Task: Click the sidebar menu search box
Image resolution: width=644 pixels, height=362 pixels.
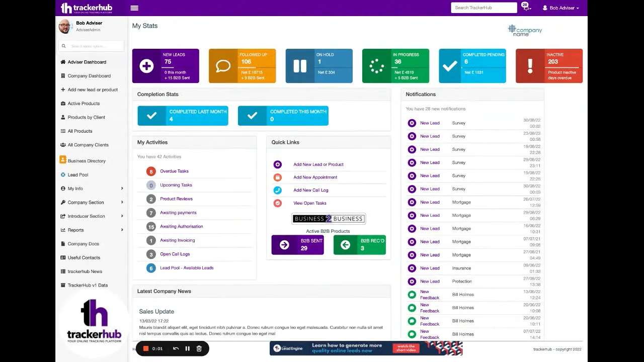Action: pos(91,46)
